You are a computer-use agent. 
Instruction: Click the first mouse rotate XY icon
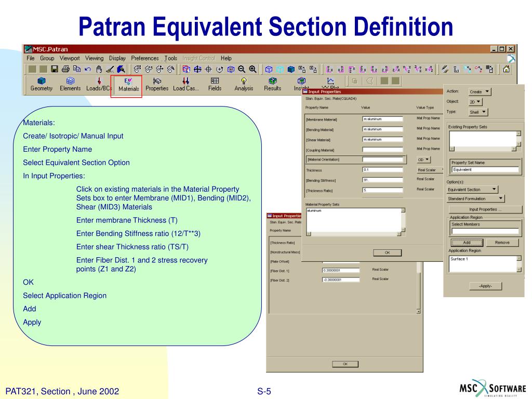point(137,69)
